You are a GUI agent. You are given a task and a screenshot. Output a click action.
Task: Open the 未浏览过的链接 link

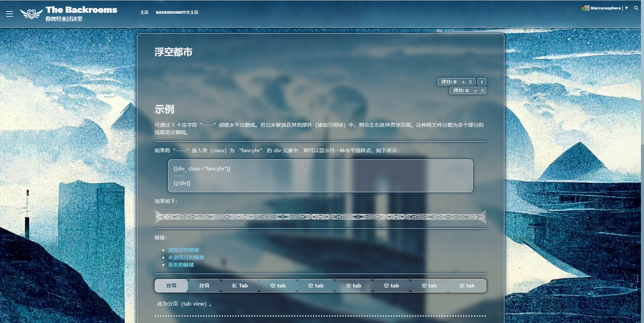click(186, 257)
